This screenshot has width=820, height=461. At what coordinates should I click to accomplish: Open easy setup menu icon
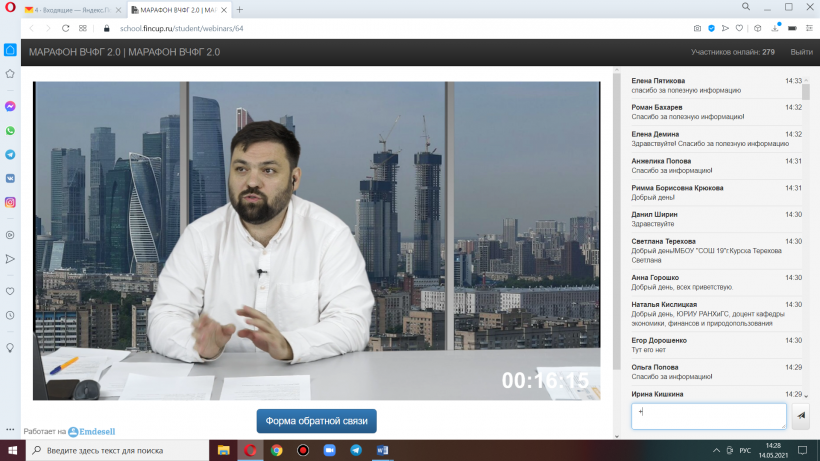(x=809, y=28)
